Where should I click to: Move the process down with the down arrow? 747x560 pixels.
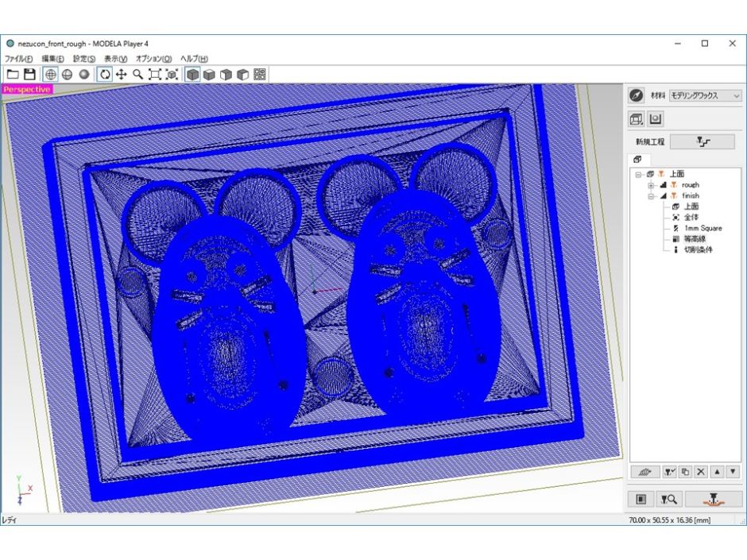tap(733, 472)
